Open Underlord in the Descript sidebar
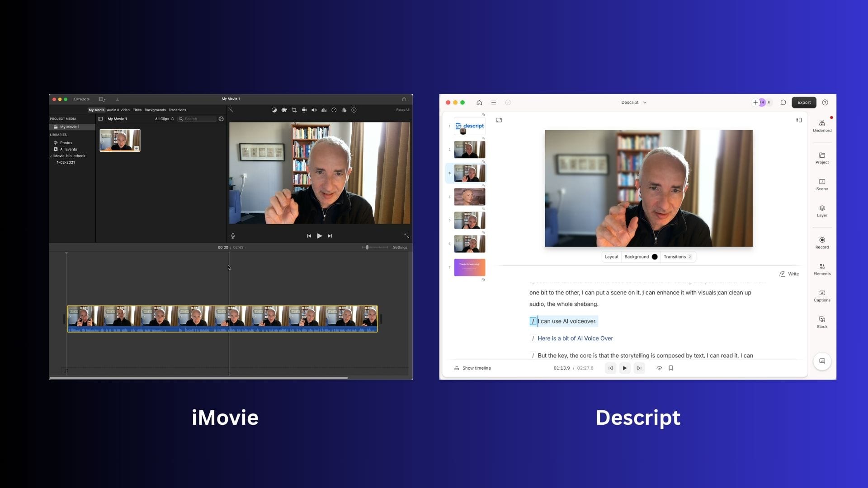Screen dimensions: 868x488 (x=822, y=126)
